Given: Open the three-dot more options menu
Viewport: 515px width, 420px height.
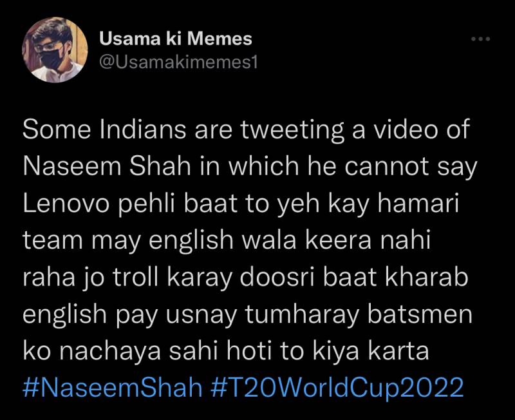Looking at the screenshot, I should [480, 39].
